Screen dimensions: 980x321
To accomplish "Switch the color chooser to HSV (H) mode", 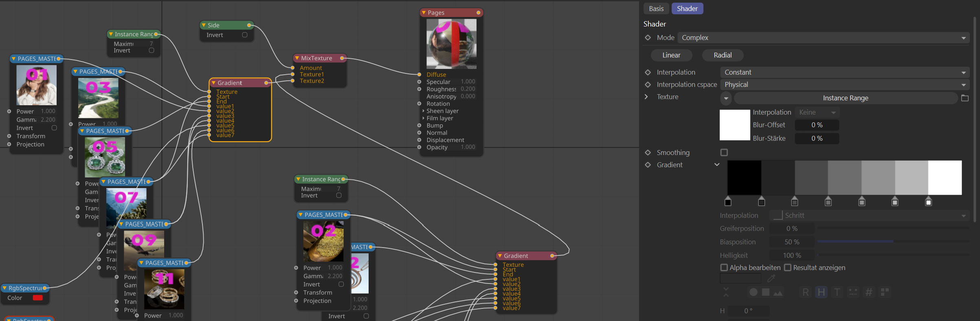I will [x=821, y=292].
